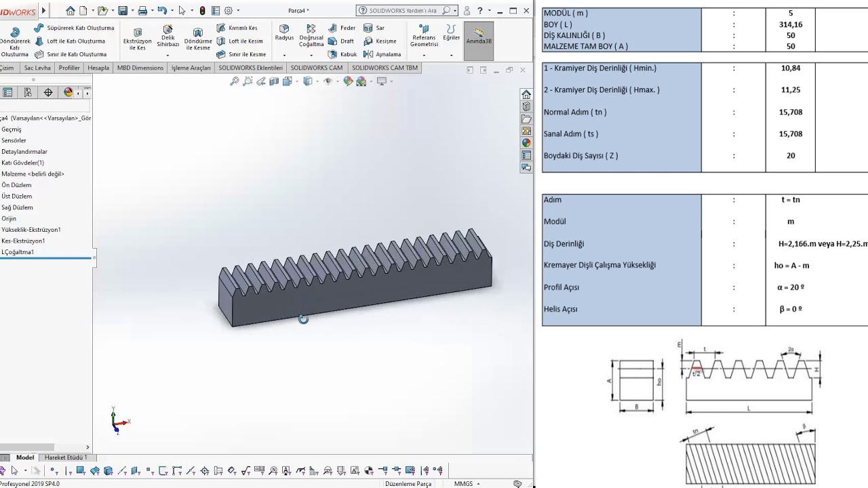Select the Feder rib tool
Image resolution: width=868 pixels, height=488 pixels.
click(342, 28)
